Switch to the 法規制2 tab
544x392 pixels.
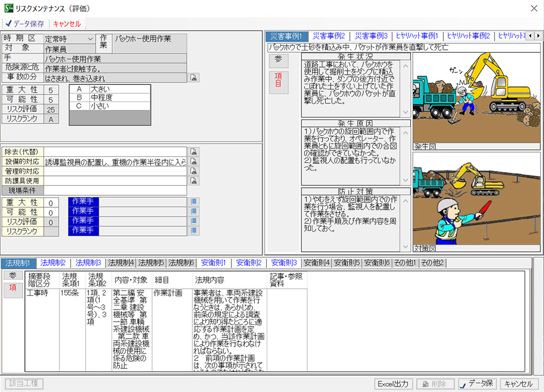pos(53,263)
